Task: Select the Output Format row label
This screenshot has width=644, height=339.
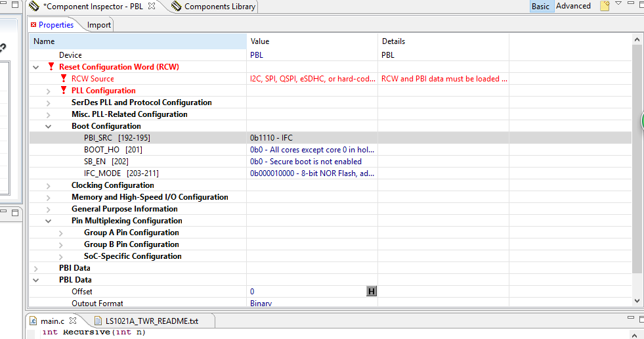Action: tap(97, 304)
